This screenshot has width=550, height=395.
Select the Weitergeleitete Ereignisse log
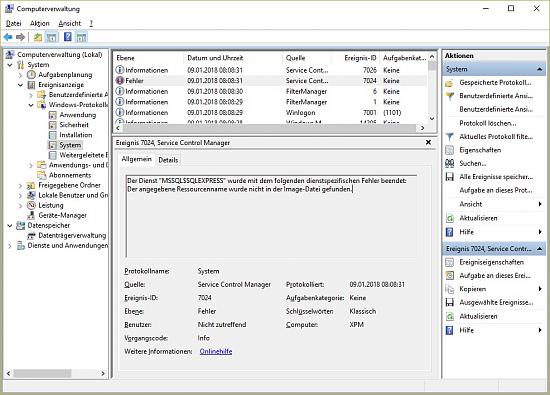pos(83,155)
